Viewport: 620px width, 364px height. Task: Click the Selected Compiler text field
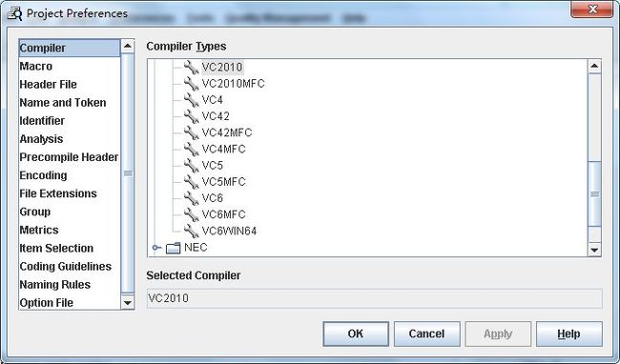pyautogui.click(x=374, y=298)
